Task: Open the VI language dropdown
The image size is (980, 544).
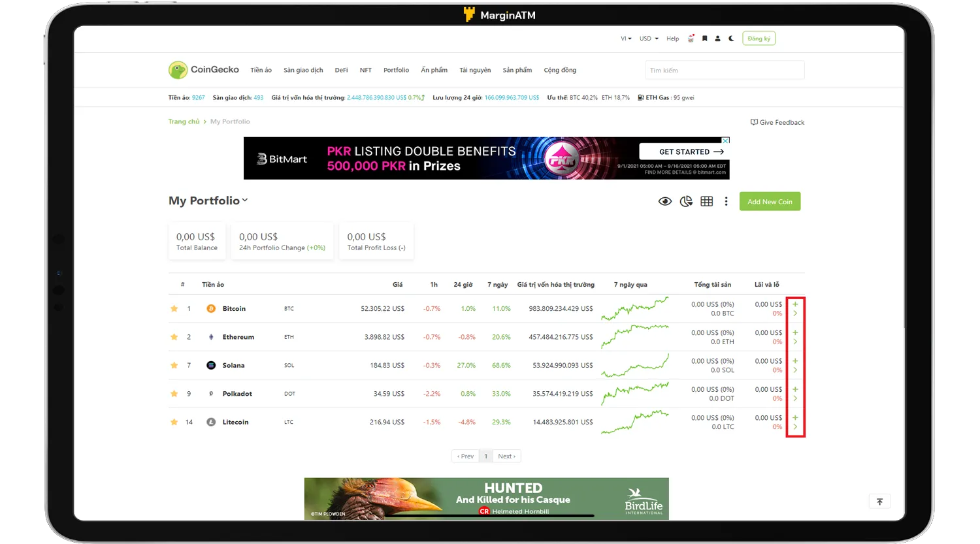Action: coord(626,39)
